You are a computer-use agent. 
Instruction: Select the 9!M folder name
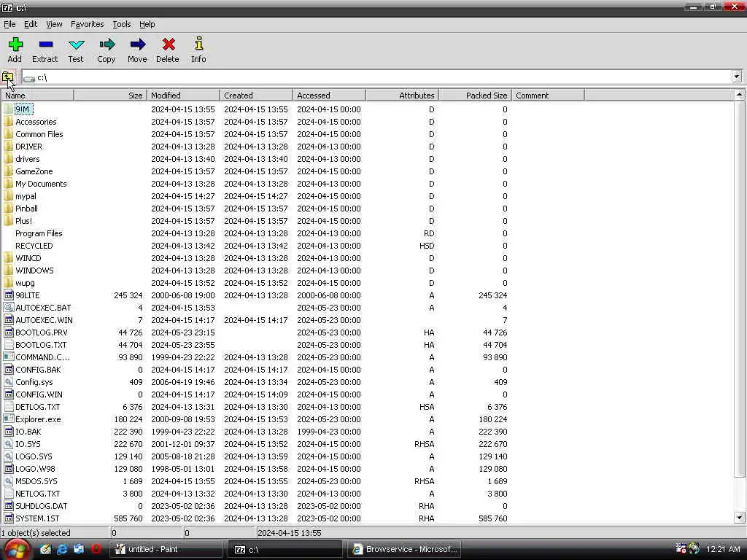click(23, 109)
